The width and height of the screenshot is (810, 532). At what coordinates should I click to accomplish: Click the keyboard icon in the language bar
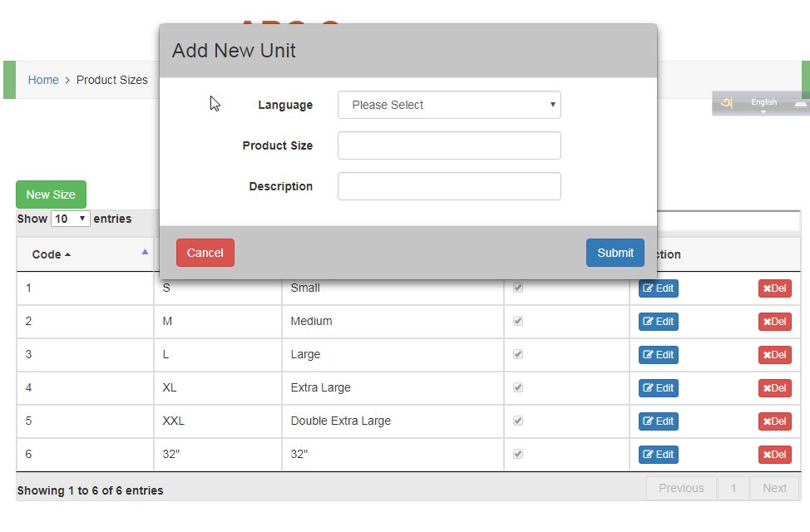[x=800, y=104]
